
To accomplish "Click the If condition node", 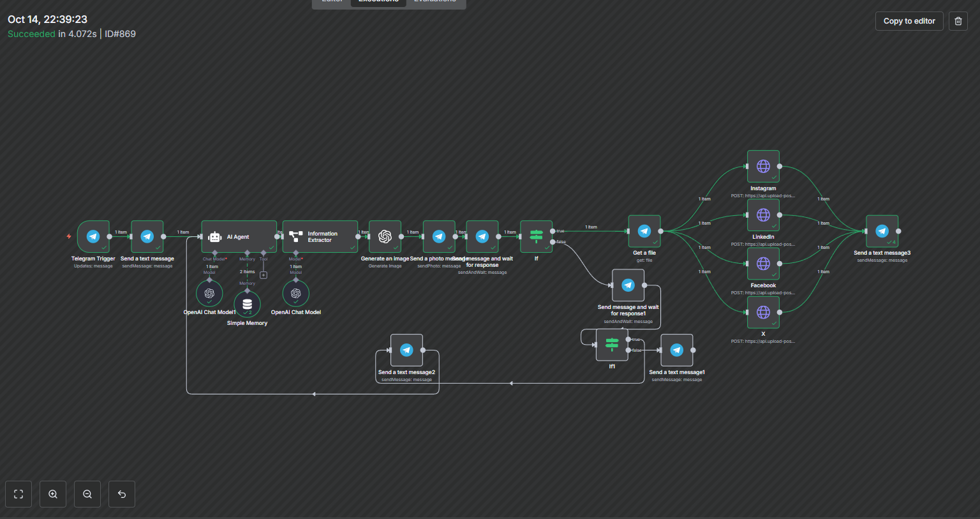I will pos(536,236).
